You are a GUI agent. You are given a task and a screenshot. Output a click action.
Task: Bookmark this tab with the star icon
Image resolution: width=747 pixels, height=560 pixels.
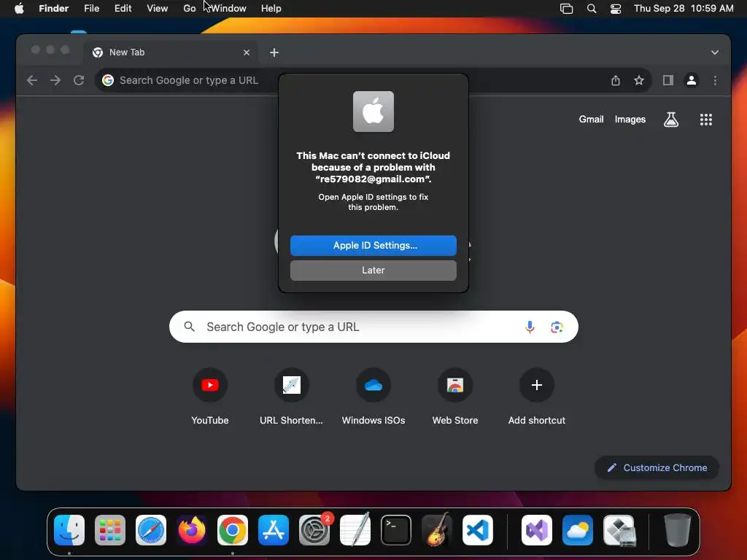[x=639, y=80]
